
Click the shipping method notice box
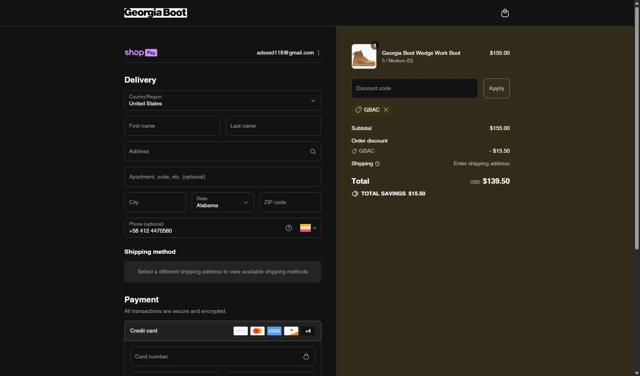[223, 272]
